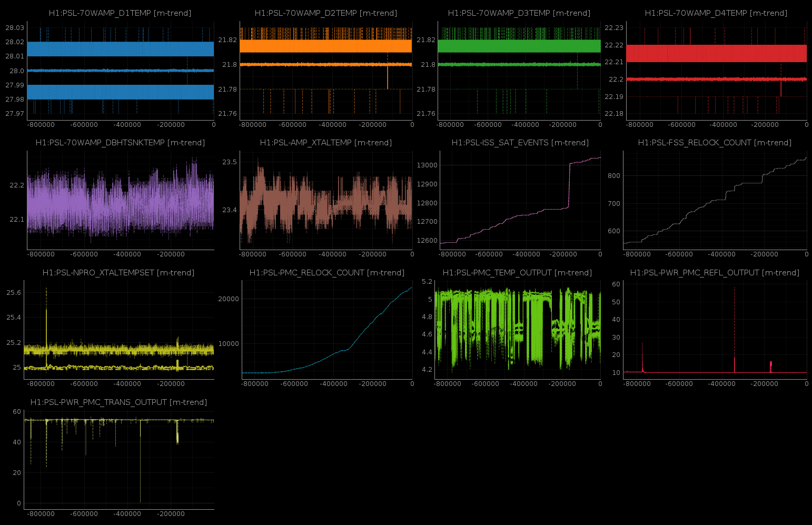812x525 pixels.
Task: Click the H1:PSL-AMP_XTALTEMP plot title
Action: 325,143
